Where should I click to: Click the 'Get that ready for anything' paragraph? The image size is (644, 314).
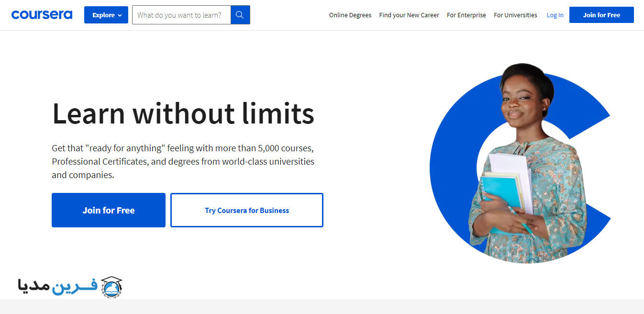[183, 161]
